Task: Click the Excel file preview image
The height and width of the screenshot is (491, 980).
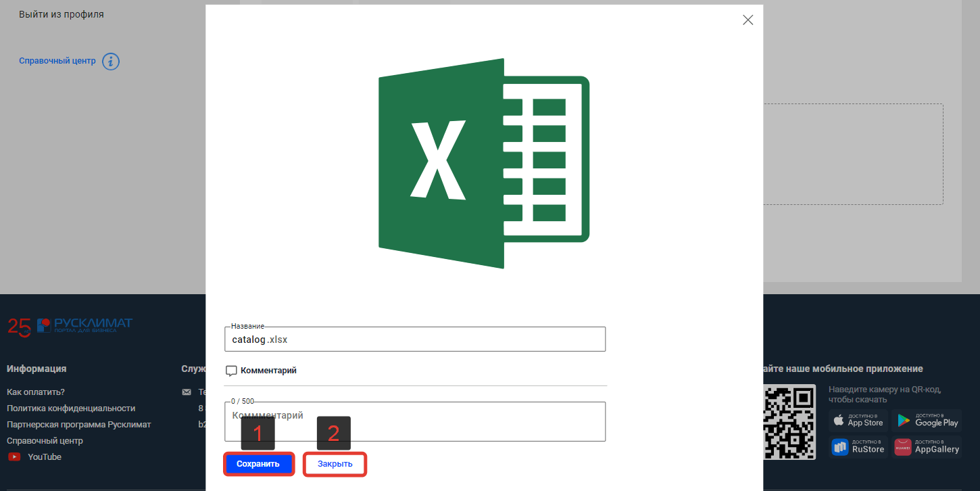Action: click(484, 163)
